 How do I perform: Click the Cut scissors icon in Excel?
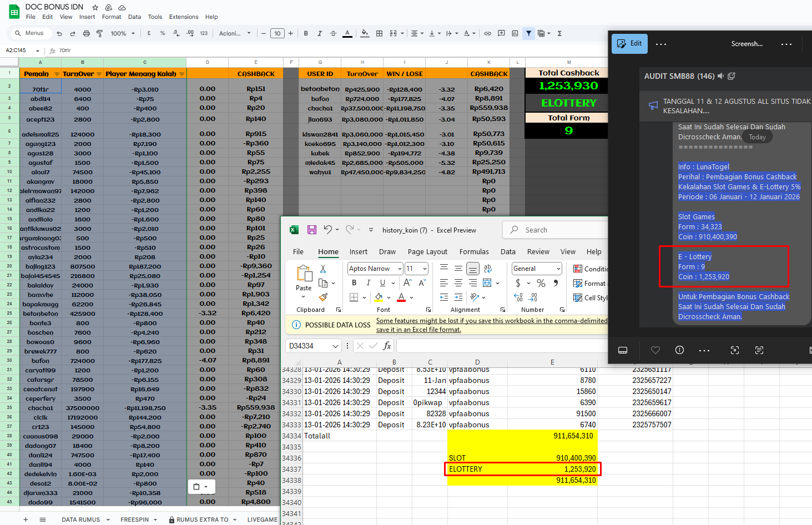click(x=323, y=269)
